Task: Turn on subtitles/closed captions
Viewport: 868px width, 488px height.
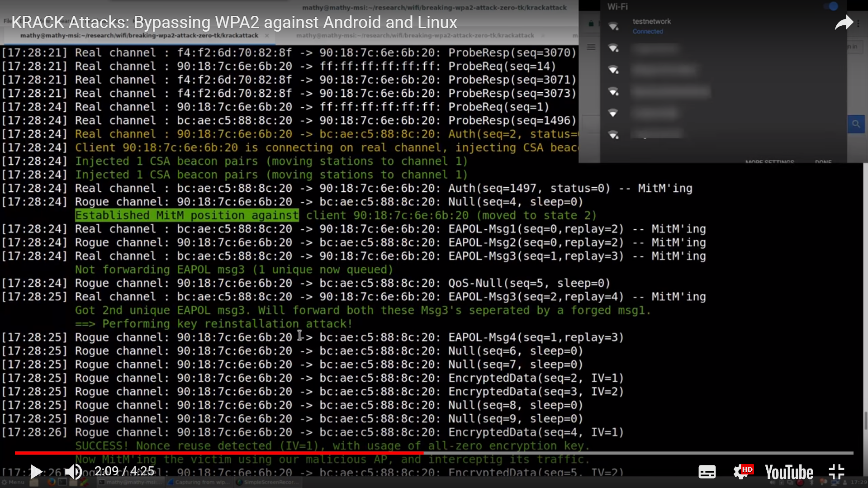Action: 707,472
